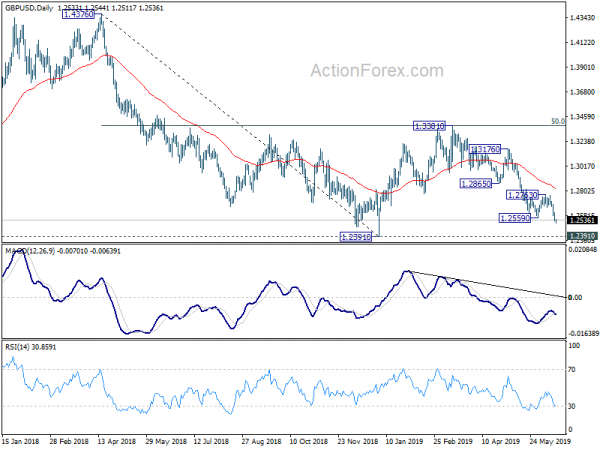600x450 pixels.
Task: Click the 23 Nov 2018 date label
Action: 357,441
